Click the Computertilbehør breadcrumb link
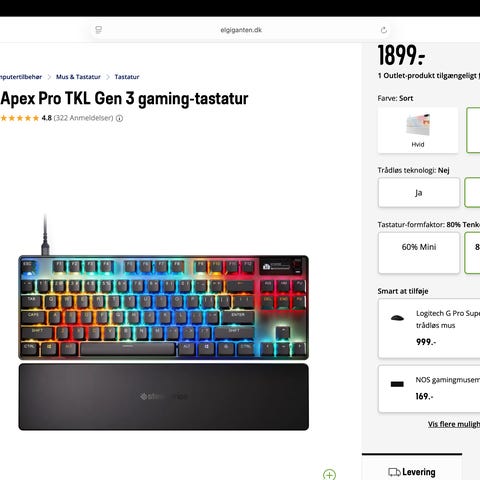This screenshot has height=480, width=480. [x=21, y=77]
